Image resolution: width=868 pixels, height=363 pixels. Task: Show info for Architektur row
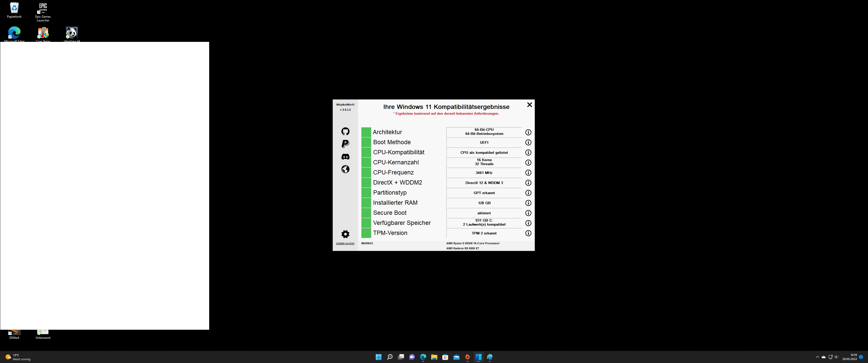pos(528,132)
